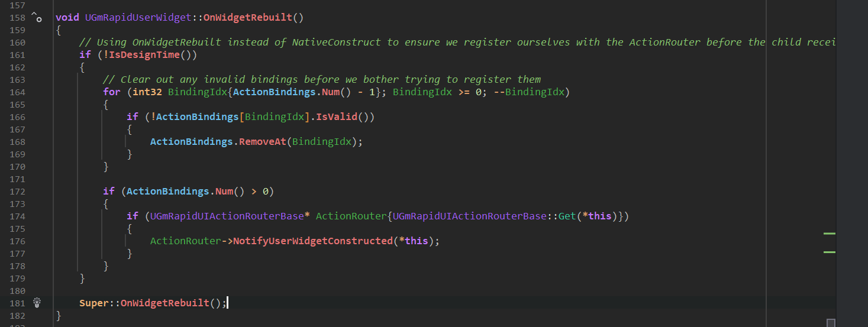This screenshot has width=868, height=327.
Task: Click the ActionRouter variable before the arrow on line 176
Action: (x=185, y=241)
